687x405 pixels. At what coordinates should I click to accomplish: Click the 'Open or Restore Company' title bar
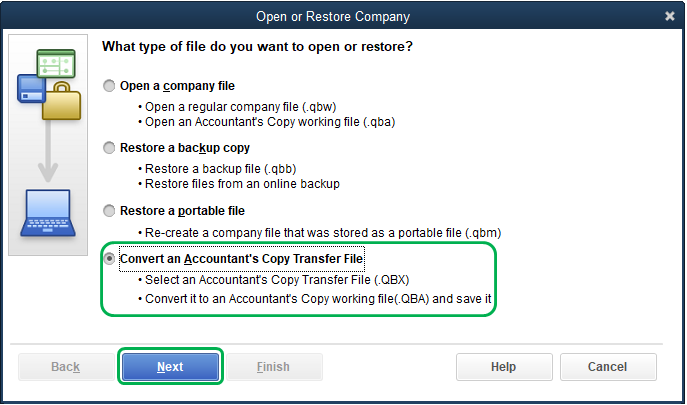coord(345,16)
